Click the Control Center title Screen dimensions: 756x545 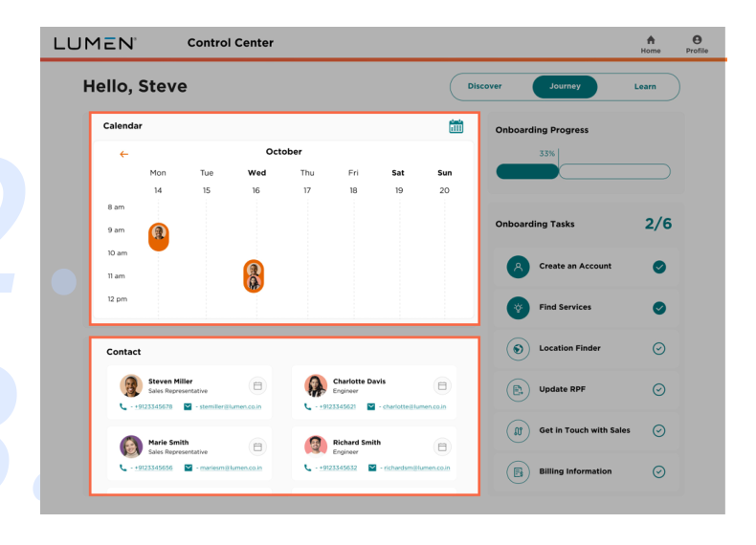pyautogui.click(x=231, y=43)
